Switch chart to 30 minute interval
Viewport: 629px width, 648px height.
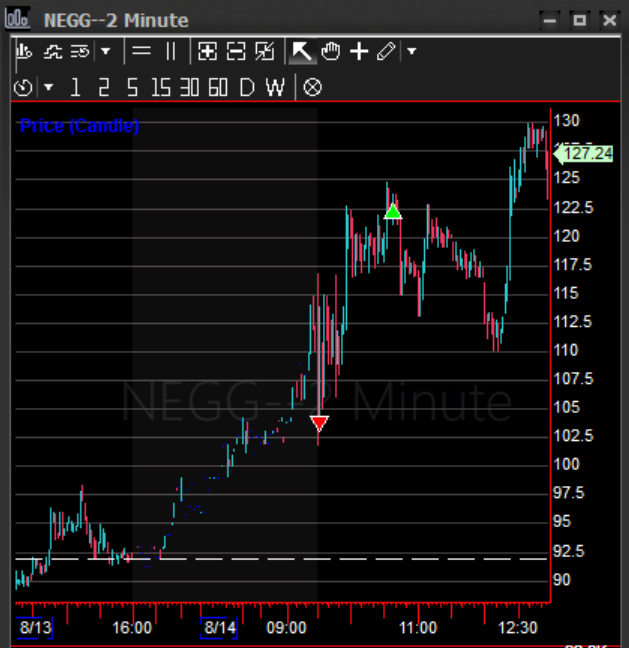(190, 88)
